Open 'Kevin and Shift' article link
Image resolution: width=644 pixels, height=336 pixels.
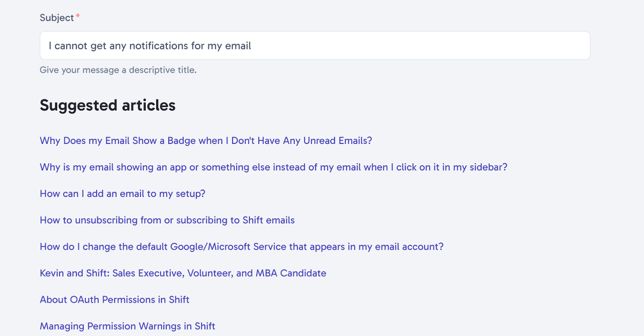[x=183, y=273]
